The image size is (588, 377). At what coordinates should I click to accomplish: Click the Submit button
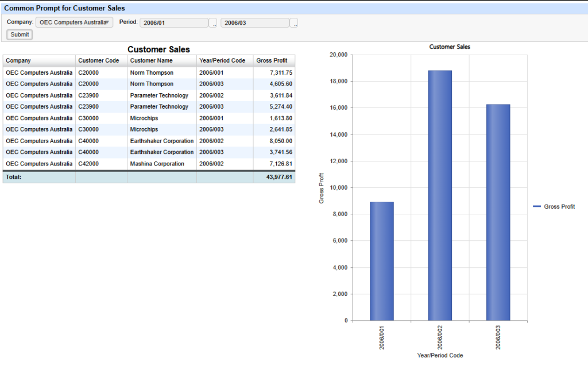click(20, 34)
